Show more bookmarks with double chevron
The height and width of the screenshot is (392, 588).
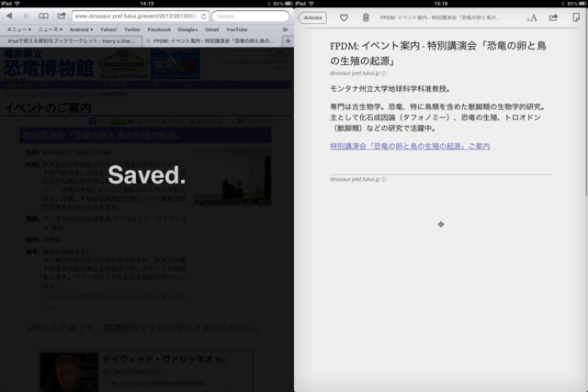click(x=285, y=29)
